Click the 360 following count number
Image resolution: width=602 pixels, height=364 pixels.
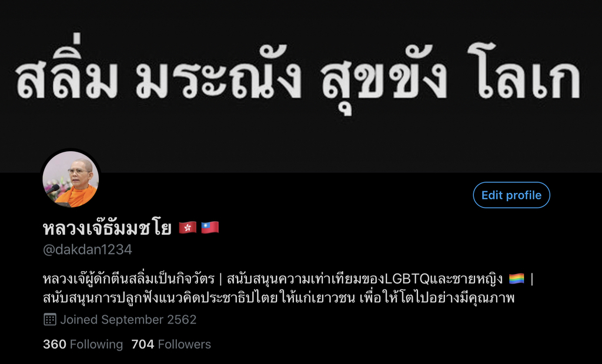point(55,344)
